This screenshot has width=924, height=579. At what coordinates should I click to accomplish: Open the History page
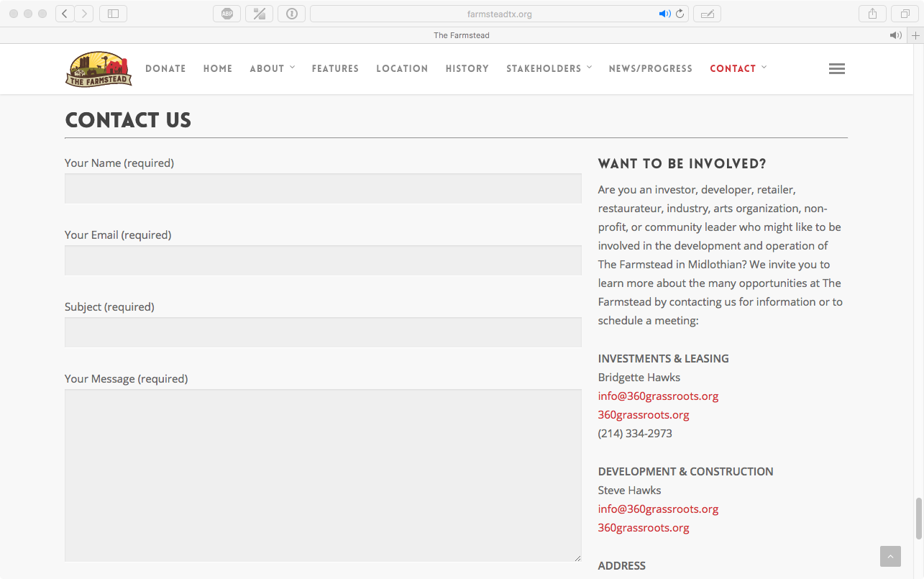pos(467,69)
